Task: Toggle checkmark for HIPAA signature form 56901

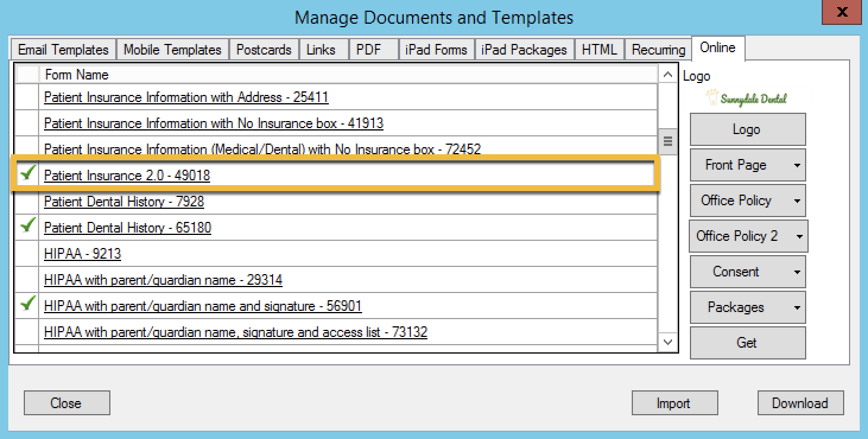Action: point(27,305)
